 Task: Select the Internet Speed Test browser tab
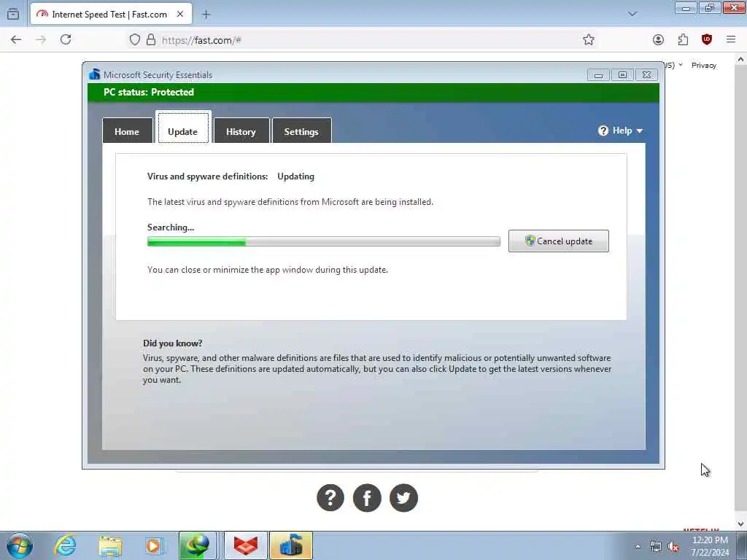111,15
